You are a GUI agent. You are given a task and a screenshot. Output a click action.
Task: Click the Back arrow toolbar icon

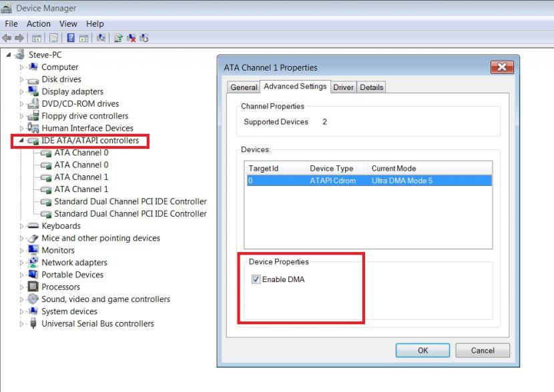coord(7,38)
